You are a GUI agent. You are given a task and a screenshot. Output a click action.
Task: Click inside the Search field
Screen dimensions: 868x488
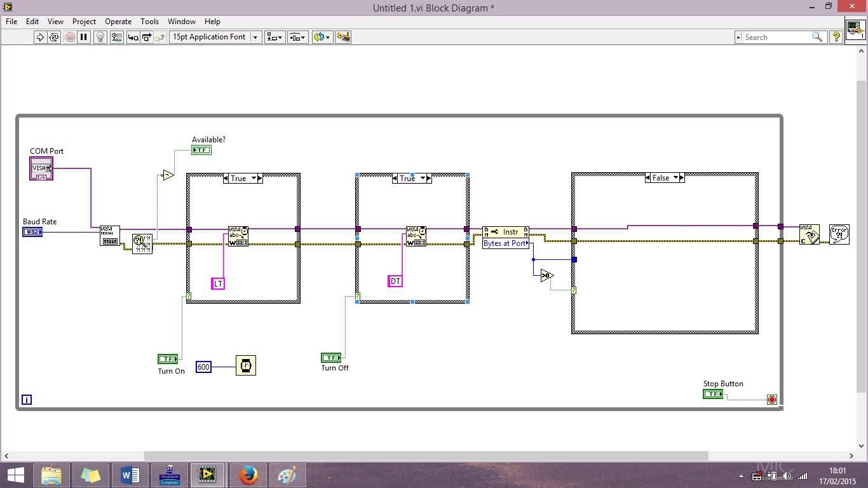[x=775, y=37]
